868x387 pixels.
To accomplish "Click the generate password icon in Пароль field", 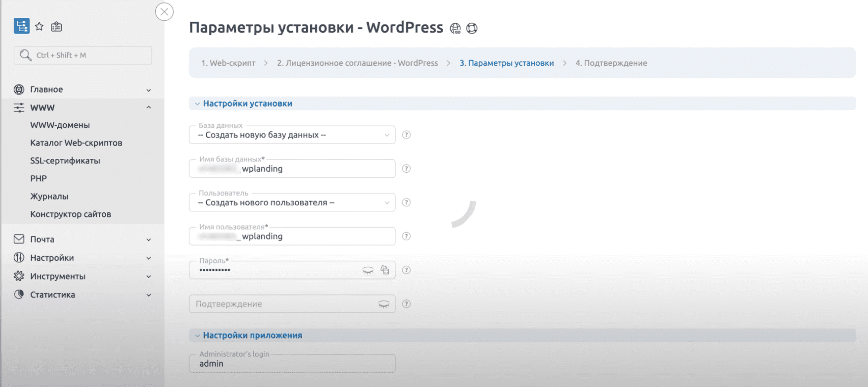I will (x=385, y=270).
